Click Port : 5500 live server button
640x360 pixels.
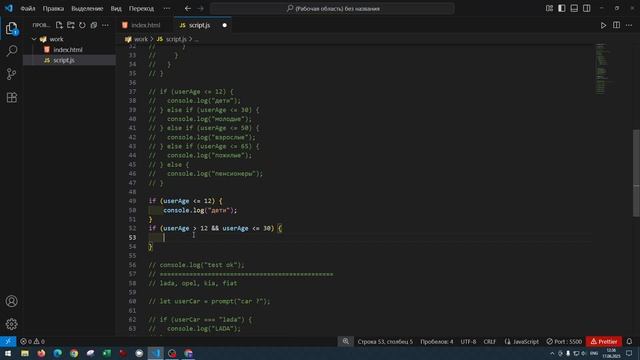coord(564,341)
